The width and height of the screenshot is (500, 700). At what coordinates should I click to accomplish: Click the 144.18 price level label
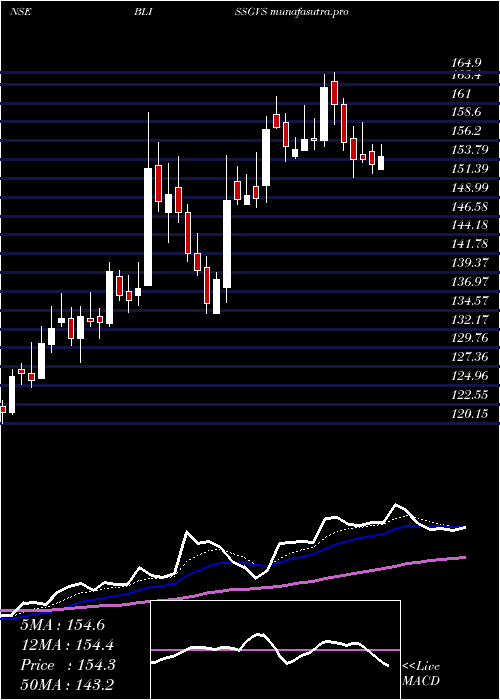[x=470, y=225]
